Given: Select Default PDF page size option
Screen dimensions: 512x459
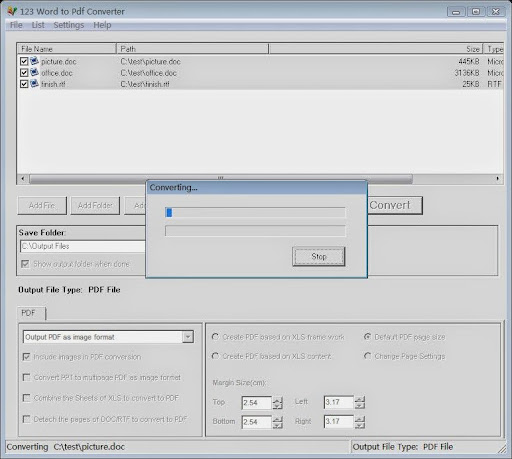Looking at the screenshot, I should click(367, 337).
